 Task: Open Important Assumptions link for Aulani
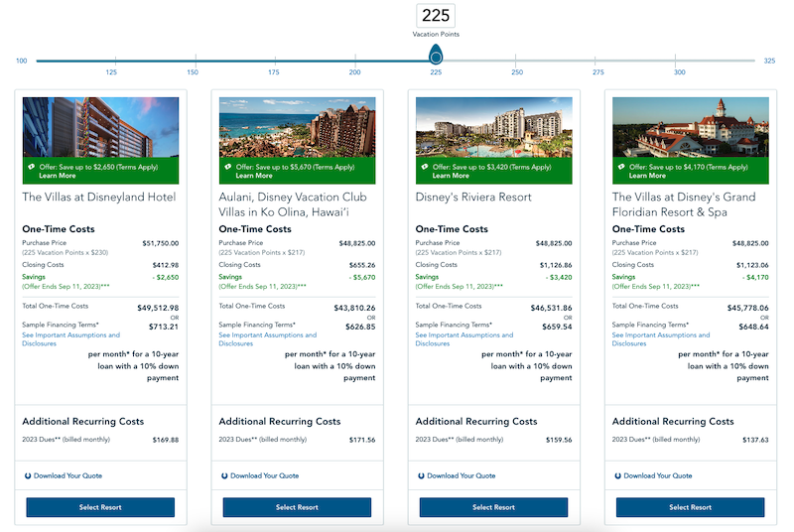pyautogui.click(x=267, y=339)
